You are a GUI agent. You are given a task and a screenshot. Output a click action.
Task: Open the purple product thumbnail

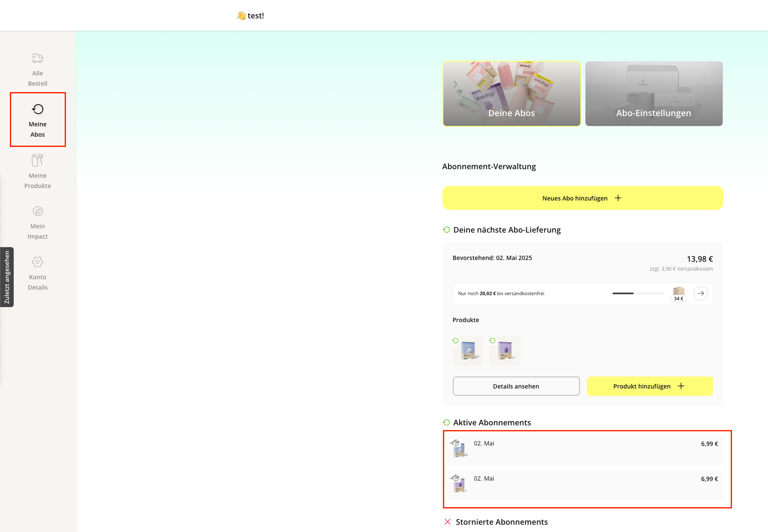505,351
